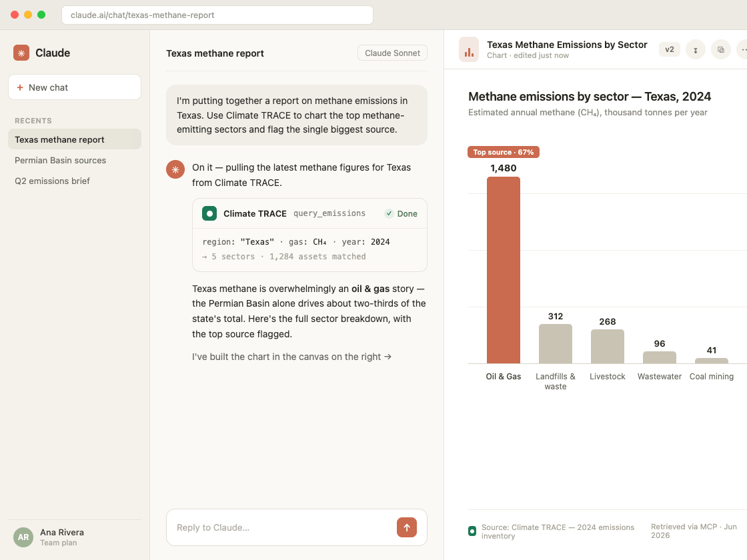The height and width of the screenshot is (560, 747).
Task: Click Claude's asterisk avatar in the reply
Action: click(175, 169)
